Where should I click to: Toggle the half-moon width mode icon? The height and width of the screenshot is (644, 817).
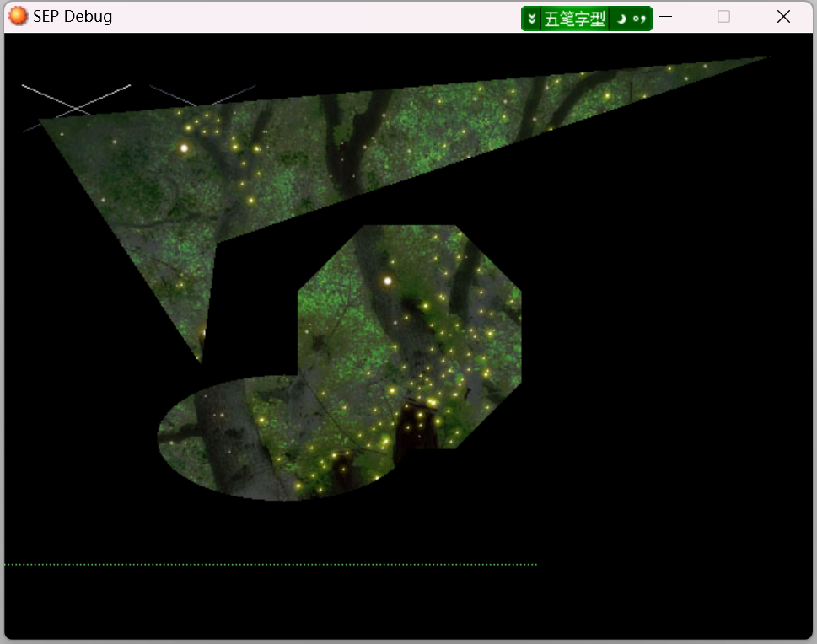[621, 19]
